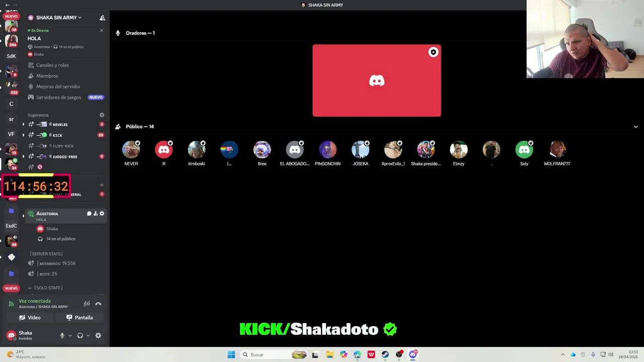The width and height of the screenshot is (644, 362).
Task: Expand thread arrow beside JUEGOS-FREE channel
Action: [23, 157]
